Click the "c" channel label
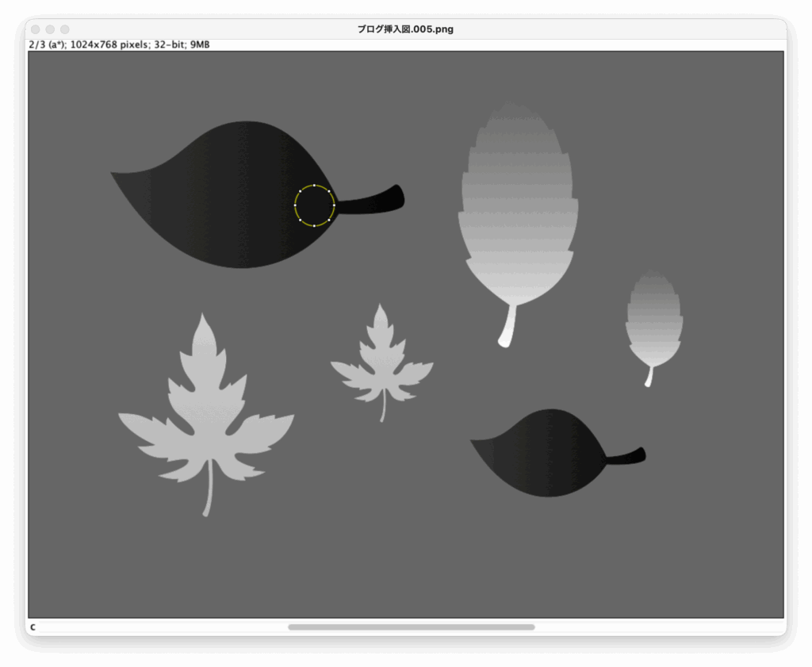The width and height of the screenshot is (812, 667). 33,627
